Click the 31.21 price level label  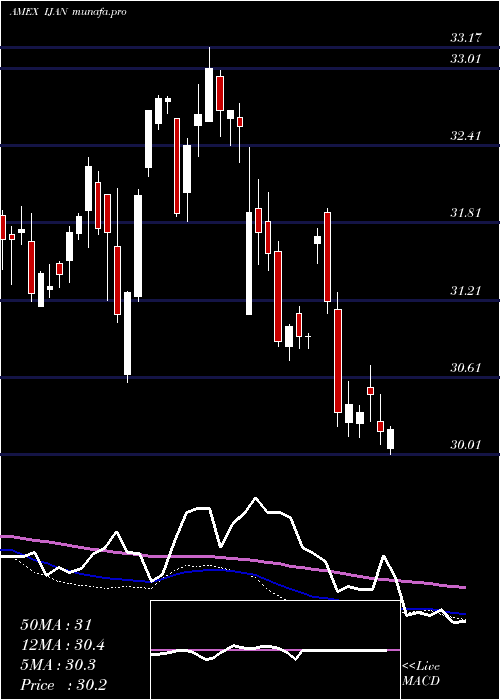click(465, 291)
